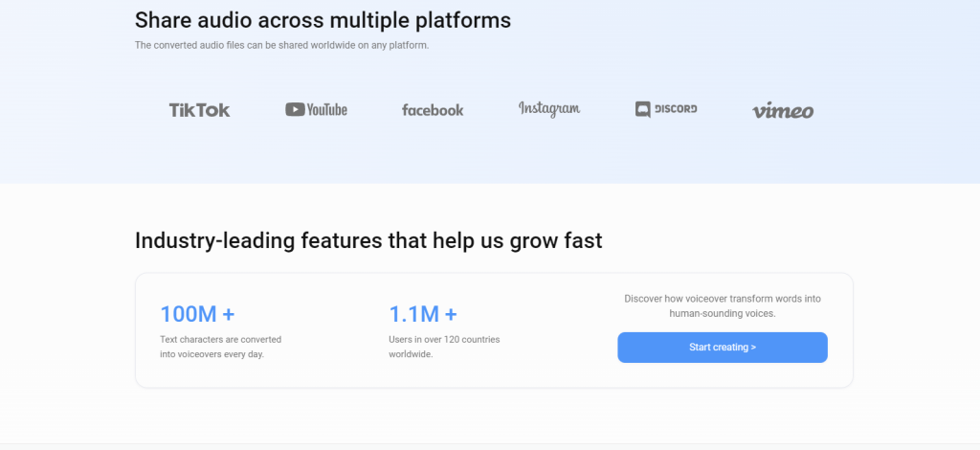Click the Discord wordmark text

677,109
